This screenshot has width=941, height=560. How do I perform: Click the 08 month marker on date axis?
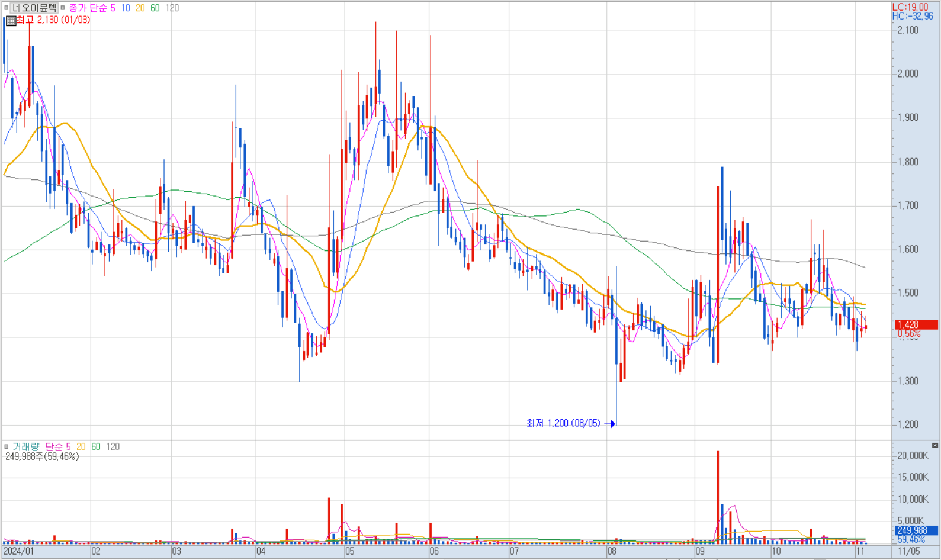tap(612, 551)
